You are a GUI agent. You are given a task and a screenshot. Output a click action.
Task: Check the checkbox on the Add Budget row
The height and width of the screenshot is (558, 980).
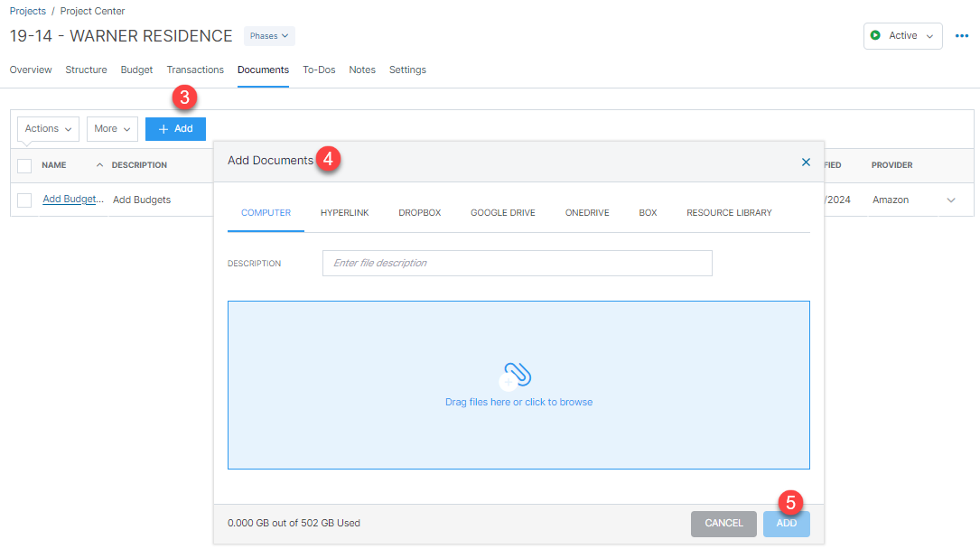[x=25, y=199]
